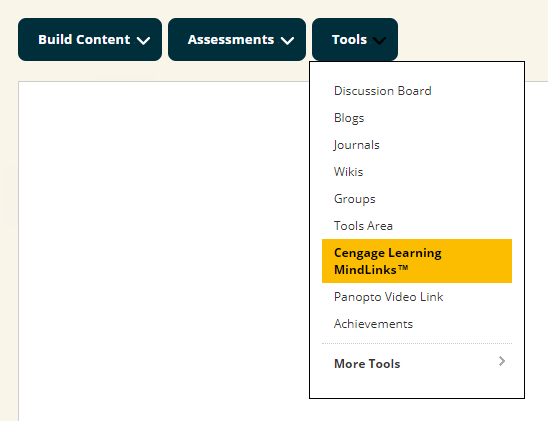Screen dimensions: 548x421
Task: Select Achievements from the Tools menu
Action: coord(373,324)
